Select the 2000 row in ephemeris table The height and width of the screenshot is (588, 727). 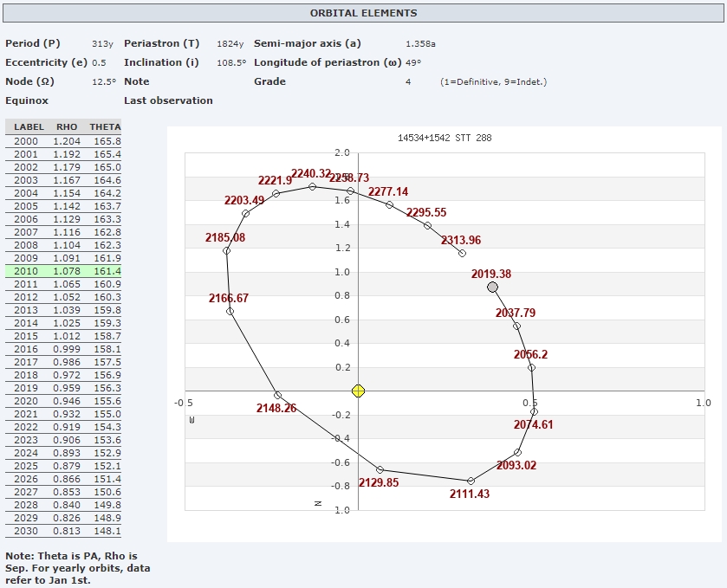coord(64,141)
